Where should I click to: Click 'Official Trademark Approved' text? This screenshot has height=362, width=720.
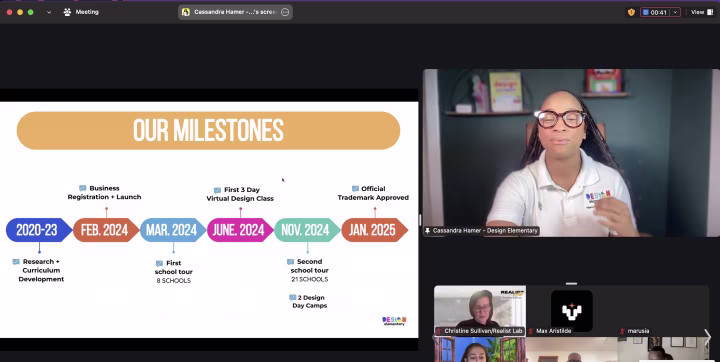click(x=373, y=193)
